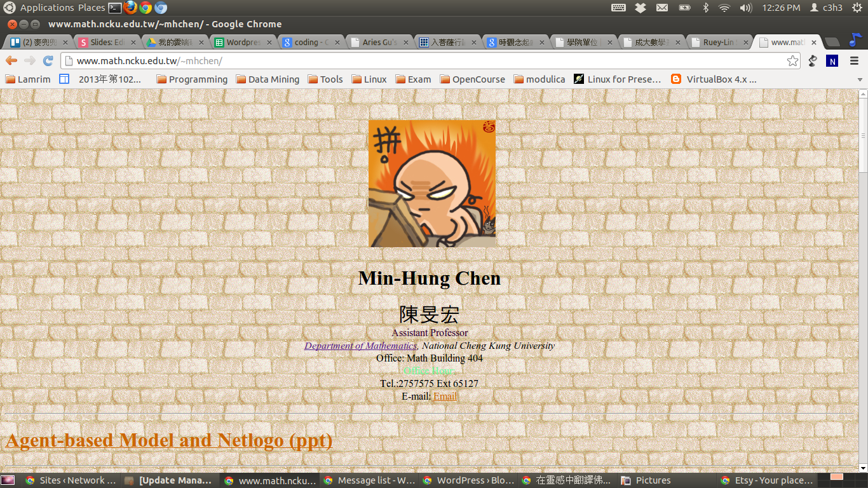Launch Google Chrome from the top panel
This screenshot has width=868, height=488.
[x=146, y=8]
